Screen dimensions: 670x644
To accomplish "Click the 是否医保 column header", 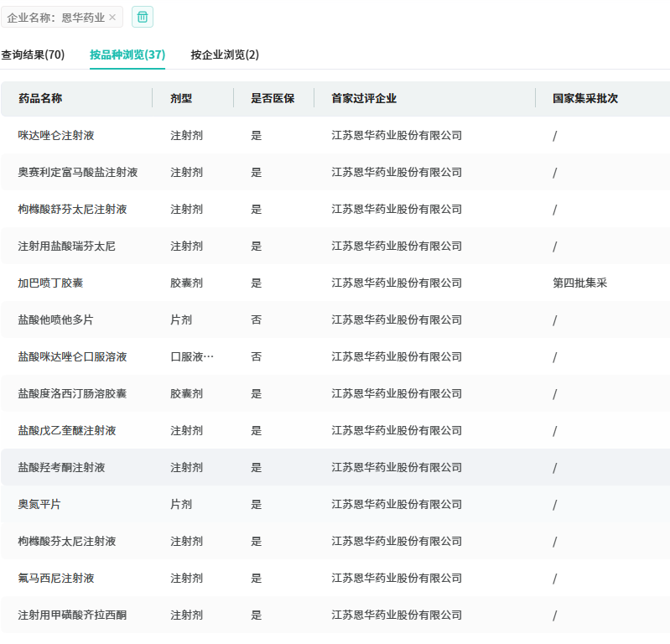I will click(x=273, y=98).
